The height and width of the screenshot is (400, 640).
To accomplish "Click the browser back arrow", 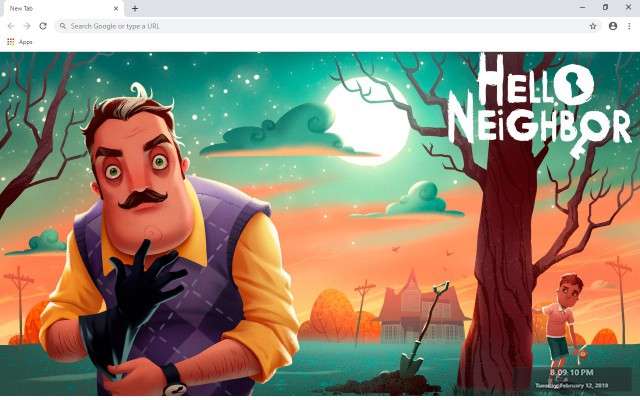I will (x=11, y=26).
